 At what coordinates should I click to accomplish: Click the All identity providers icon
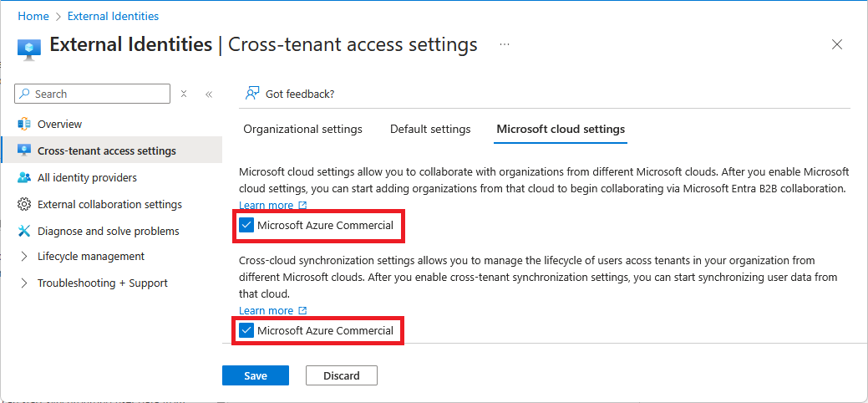[24, 177]
